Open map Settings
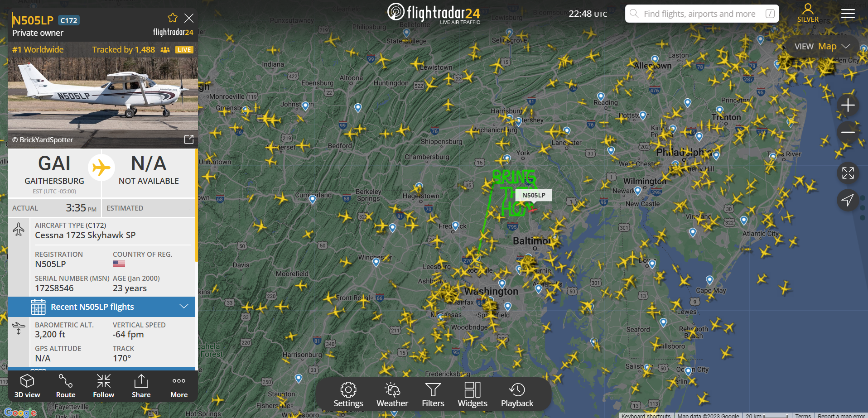Viewport: 868px width, 418px height. point(348,394)
